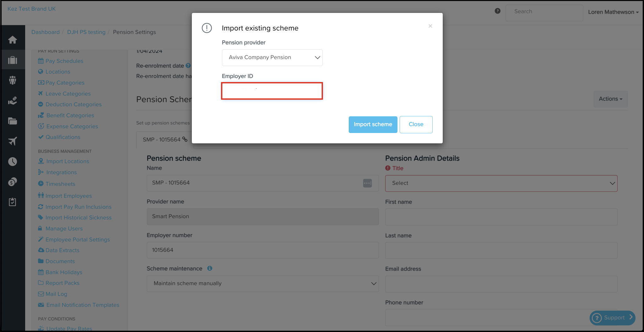
Task: Open the Pay Schedules link
Action: click(64, 61)
